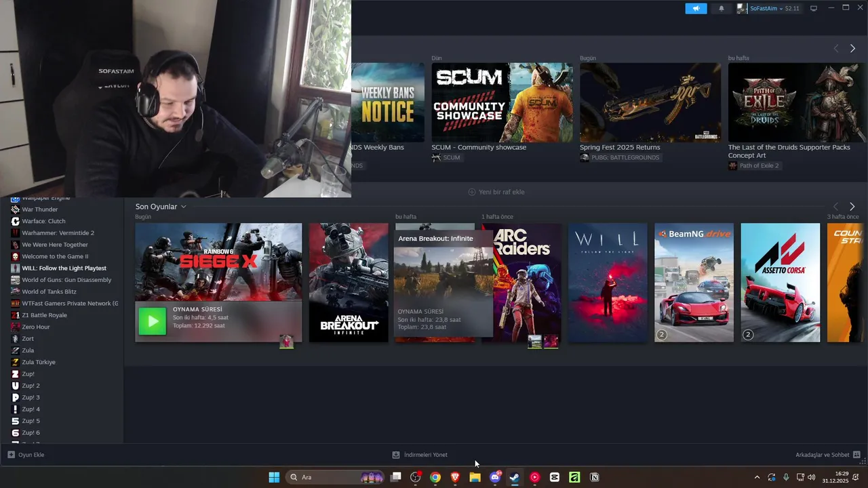Select We Were Here Together
Viewport: 868px width, 488px height.
point(55,245)
